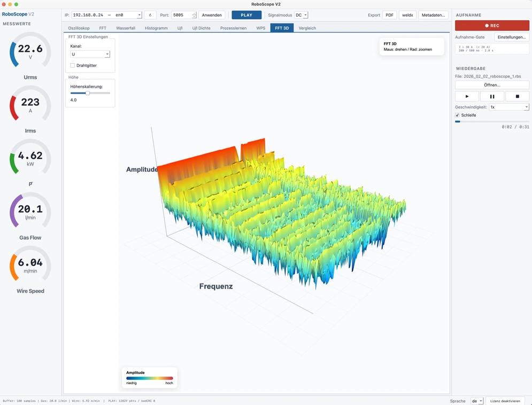Open the Histogramm tab

[156, 28]
